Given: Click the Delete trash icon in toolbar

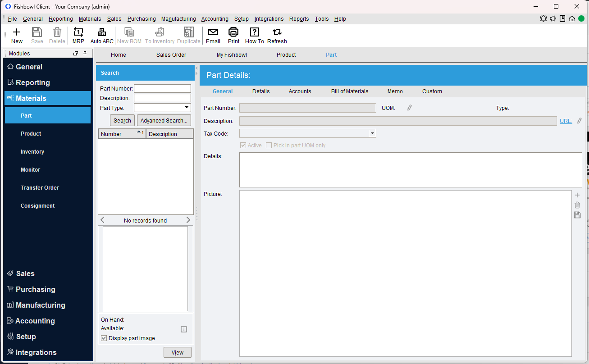Looking at the screenshot, I should pos(57,36).
